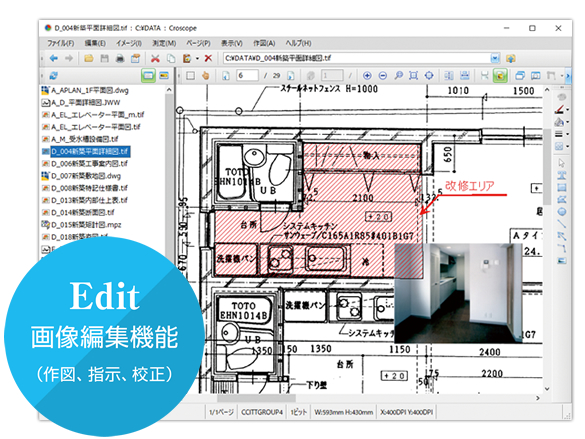
Task: Enable the rectangle selection mode
Action: point(191,76)
